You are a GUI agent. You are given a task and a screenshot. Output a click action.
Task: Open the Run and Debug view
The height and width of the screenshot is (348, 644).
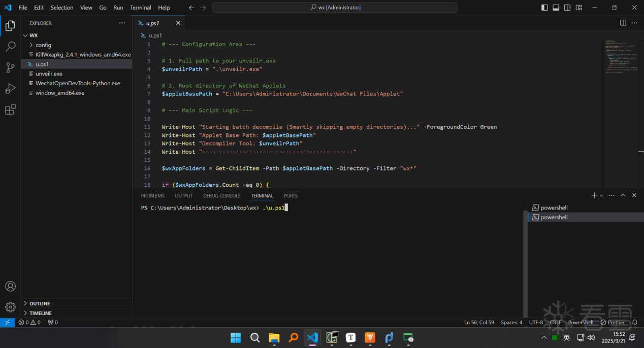pyautogui.click(x=10, y=88)
